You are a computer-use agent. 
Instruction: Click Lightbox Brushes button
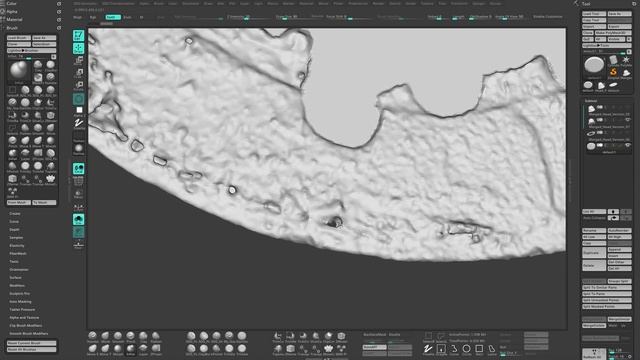31,51
